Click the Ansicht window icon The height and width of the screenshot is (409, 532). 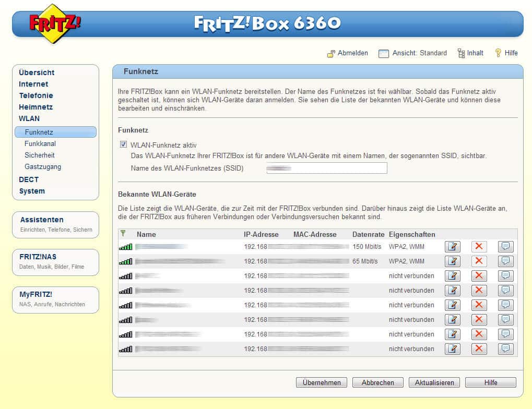click(383, 54)
